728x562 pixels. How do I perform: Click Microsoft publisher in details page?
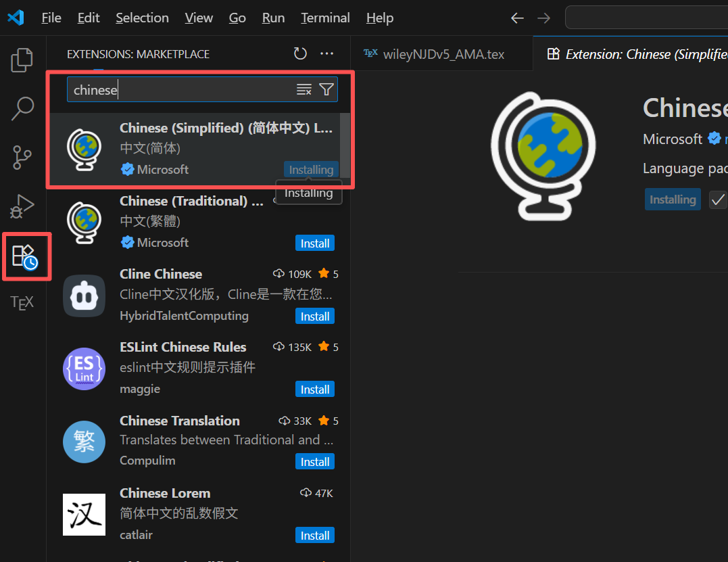point(673,139)
